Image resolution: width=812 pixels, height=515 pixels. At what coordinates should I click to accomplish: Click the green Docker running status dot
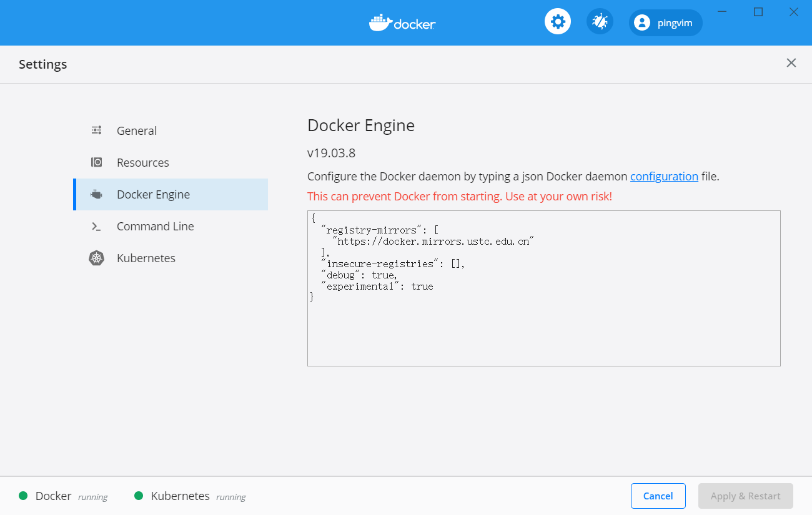23,495
